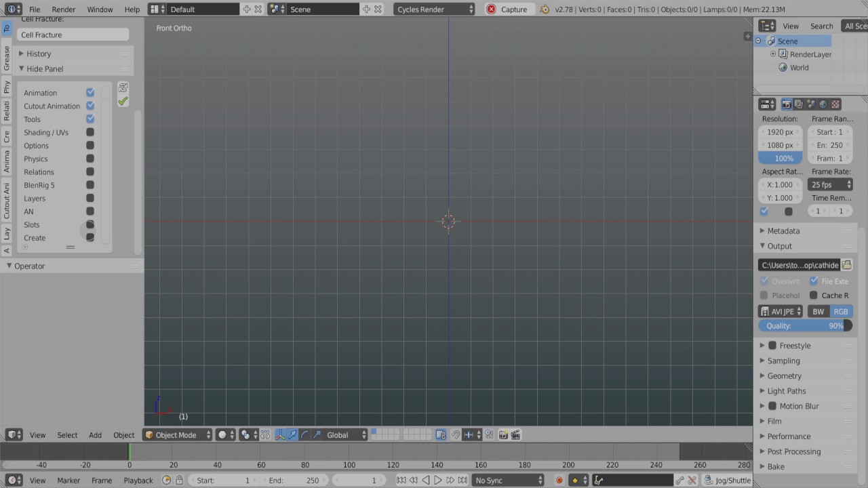Click OpenGL render animation clapper icon
The height and width of the screenshot is (488, 868).
click(515, 435)
